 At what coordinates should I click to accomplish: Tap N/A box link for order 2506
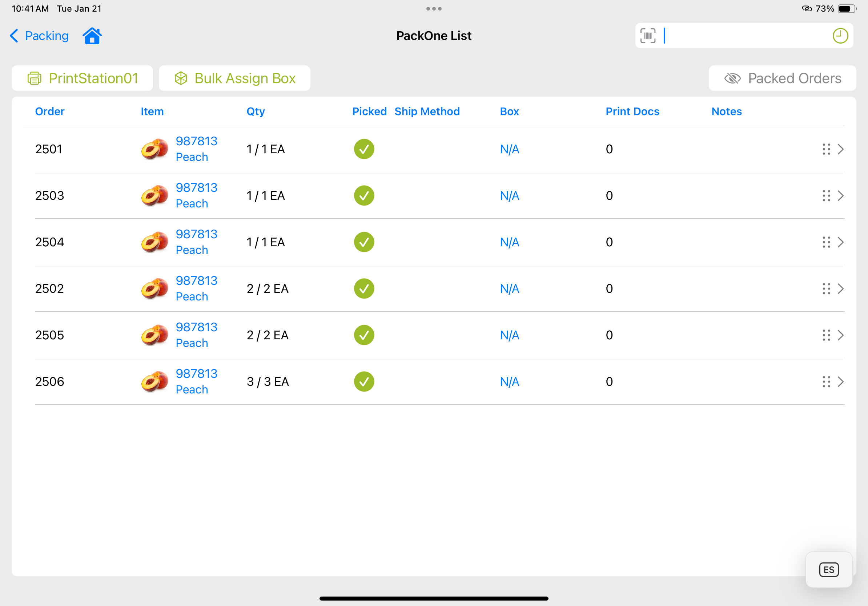[509, 381]
